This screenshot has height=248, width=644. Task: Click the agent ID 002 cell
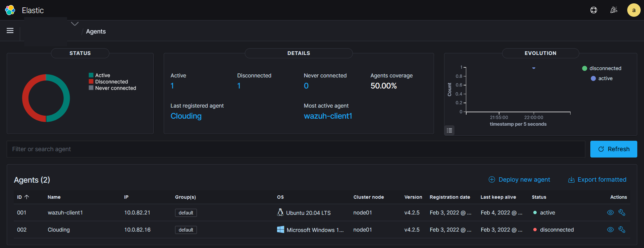tap(21, 230)
